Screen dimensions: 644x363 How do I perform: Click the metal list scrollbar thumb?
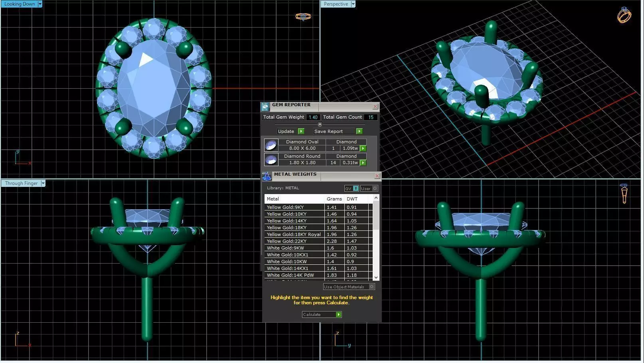pyautogui.click(x=376, y=216)
